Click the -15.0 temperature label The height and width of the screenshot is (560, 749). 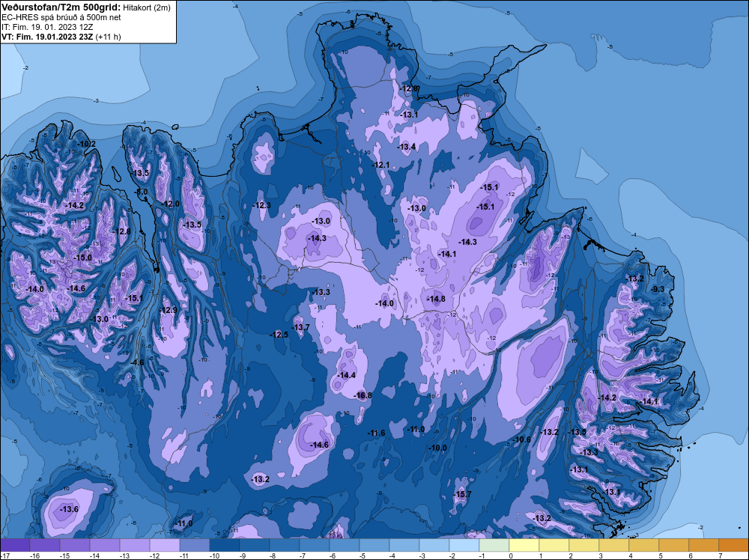82,258
